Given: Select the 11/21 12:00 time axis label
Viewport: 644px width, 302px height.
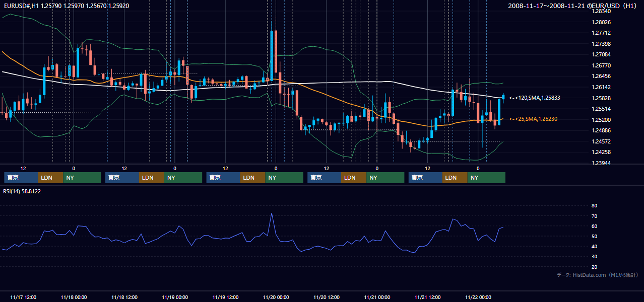Looking at the screenshot, I should pos(428,297).
